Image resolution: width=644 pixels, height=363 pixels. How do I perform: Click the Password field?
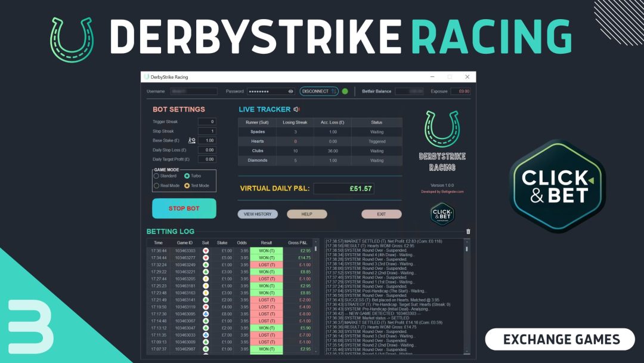271,91
